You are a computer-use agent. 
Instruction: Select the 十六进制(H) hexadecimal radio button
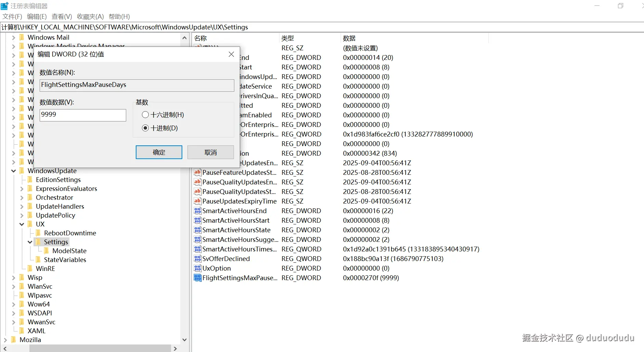coord(145,115)
